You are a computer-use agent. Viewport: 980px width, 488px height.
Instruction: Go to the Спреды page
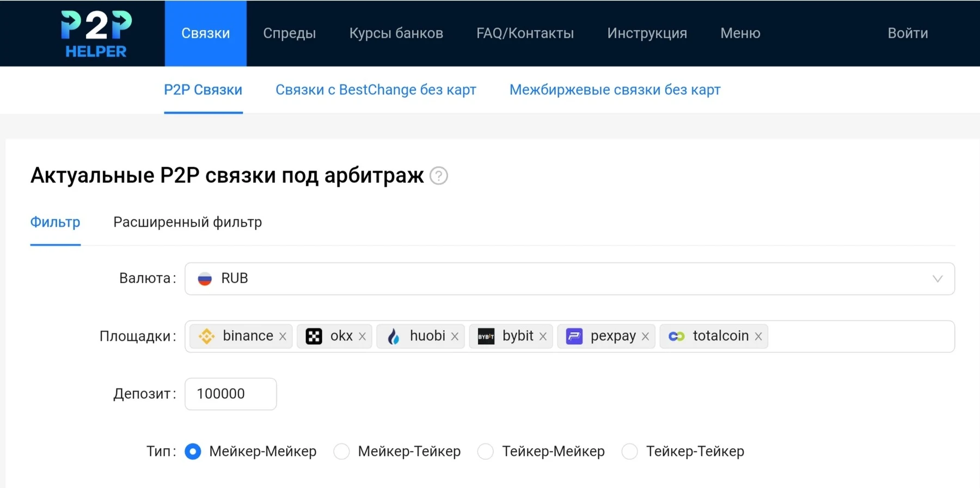pyautogui.click(x=290, y=33)
